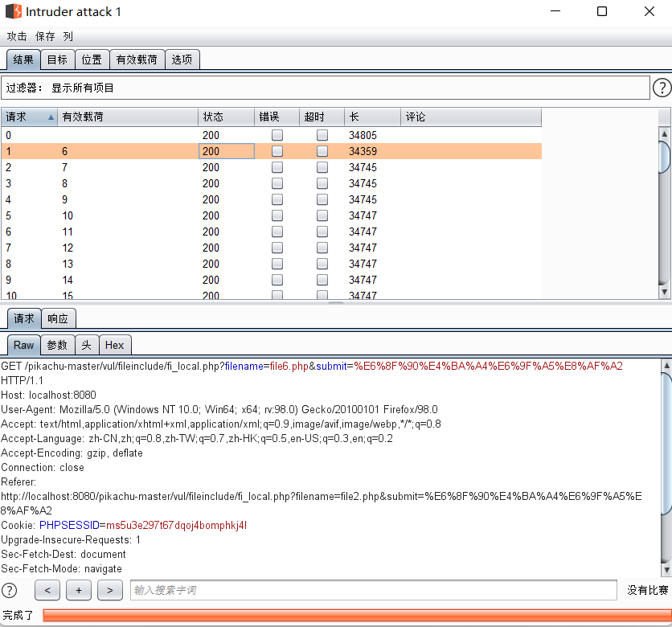The height and width of the screenshot is (627, 672).
Task: Select the Raw view tab
Action: tap(23, 345)
